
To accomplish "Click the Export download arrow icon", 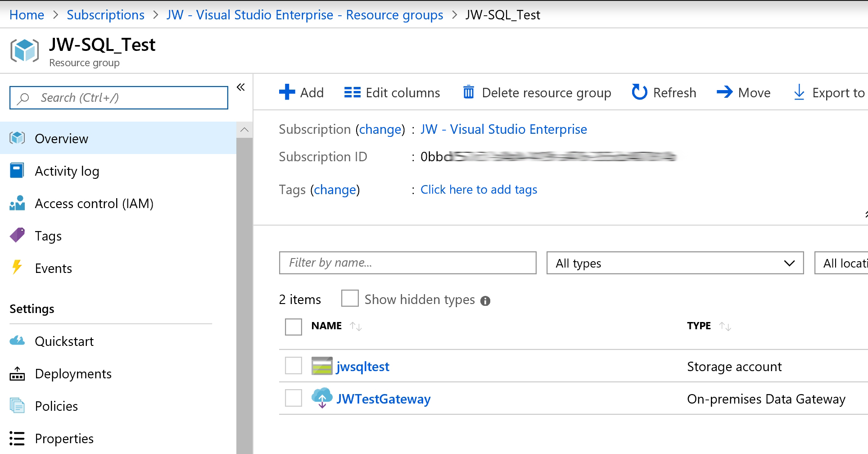I will tap(799, 92).
